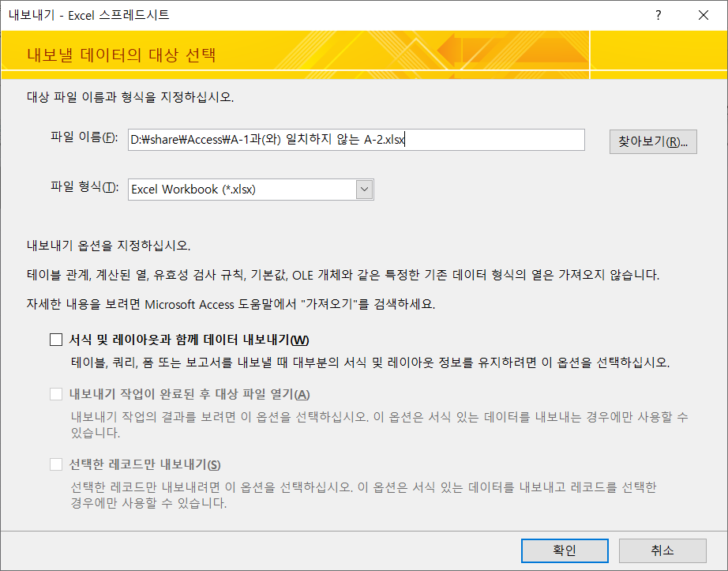Open the 찾아보기 browse button
This screenshot has width=728, height=571.
click(653, 141)
